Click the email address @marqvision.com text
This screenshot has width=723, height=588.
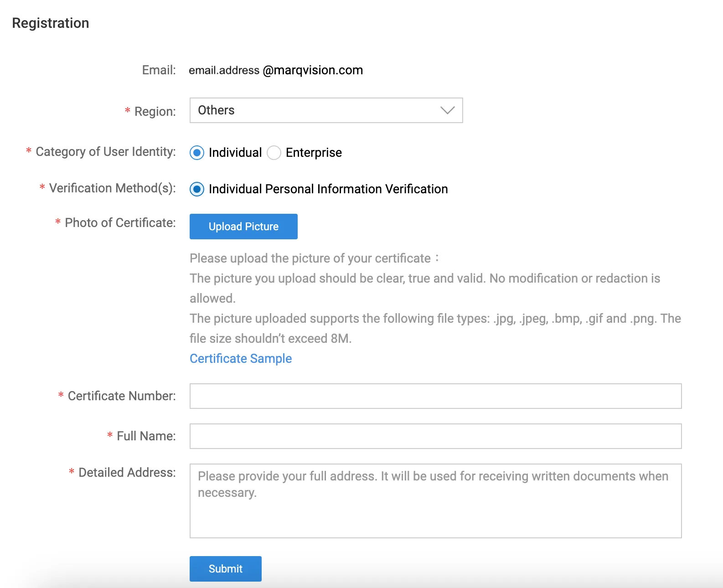(x=276, y=70)
